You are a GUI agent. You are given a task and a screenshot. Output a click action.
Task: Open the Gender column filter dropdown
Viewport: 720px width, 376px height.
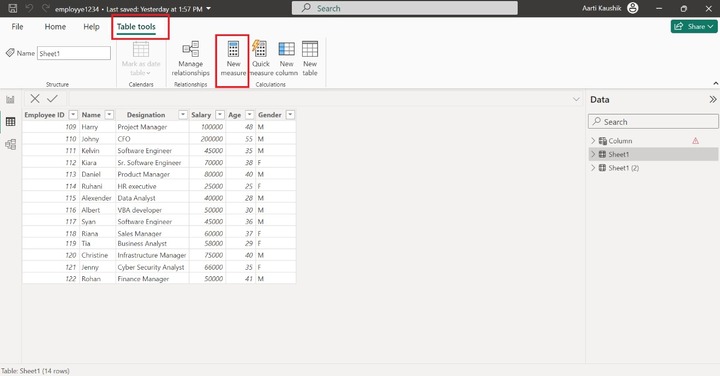tap(290, 115)
